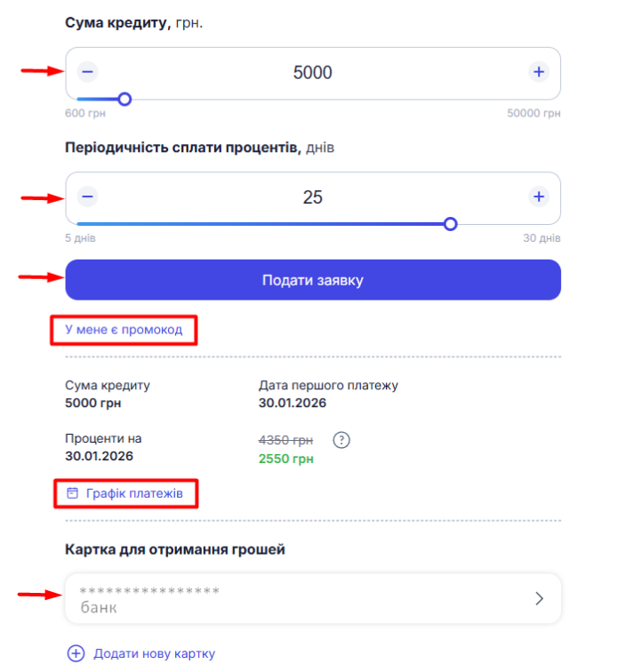Open the Графік платежів link text
This screenshot has height=672, width=617.
point(134,492)
